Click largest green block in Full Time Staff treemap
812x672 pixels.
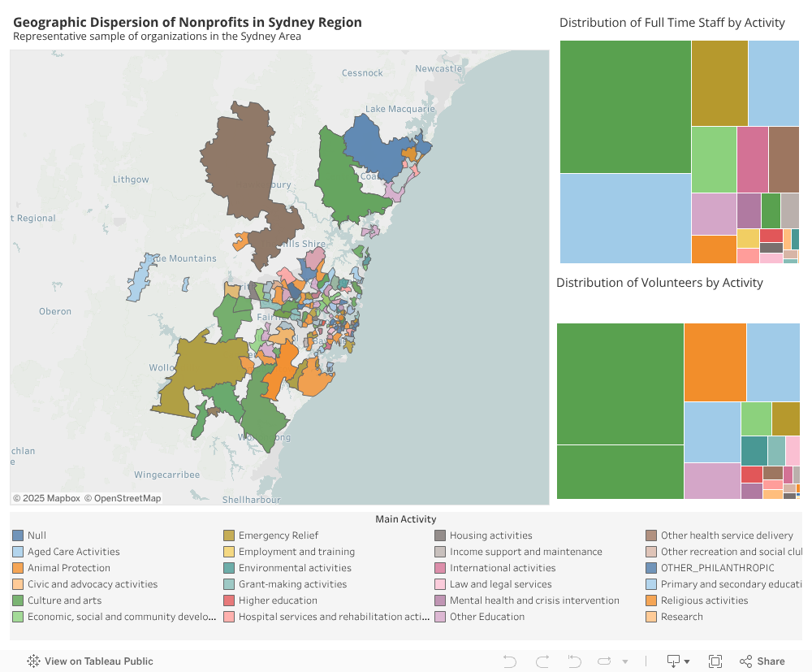[625, 106]
